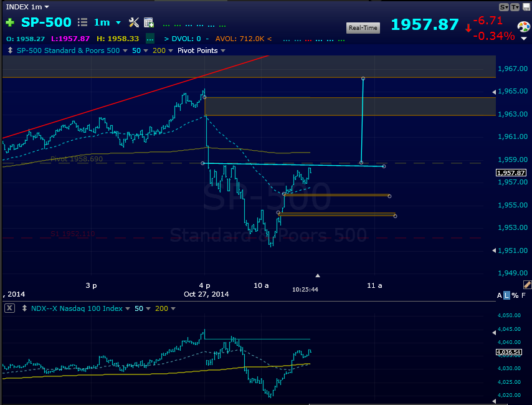Select the ruler measurement tool icon

coord(527,285)
